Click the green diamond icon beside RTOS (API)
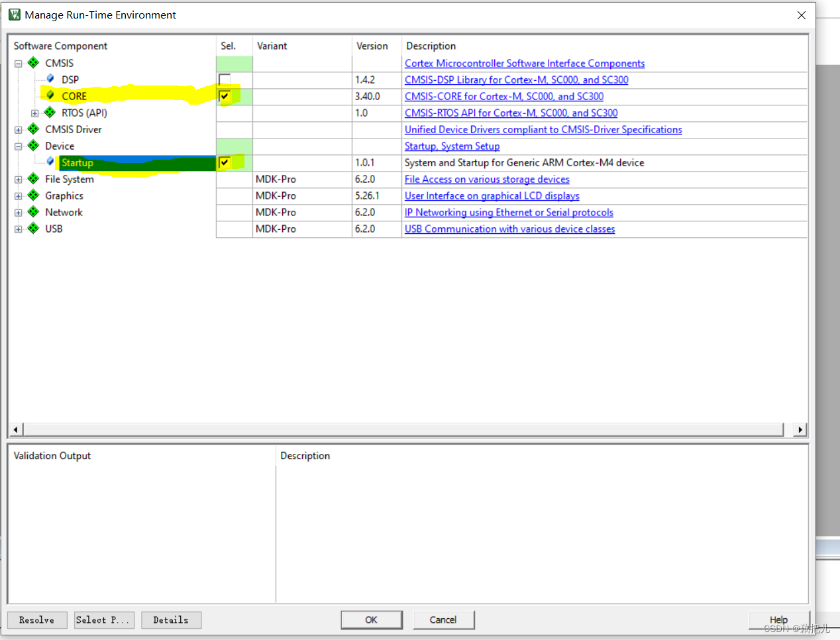840x640 pixels. (50, 113)
